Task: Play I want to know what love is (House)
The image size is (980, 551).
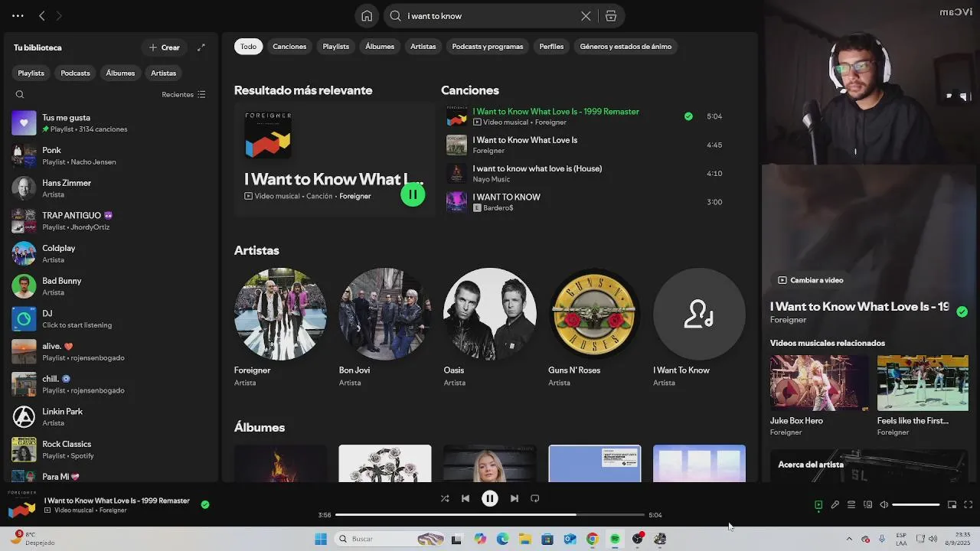Action: tap(584, 174)
